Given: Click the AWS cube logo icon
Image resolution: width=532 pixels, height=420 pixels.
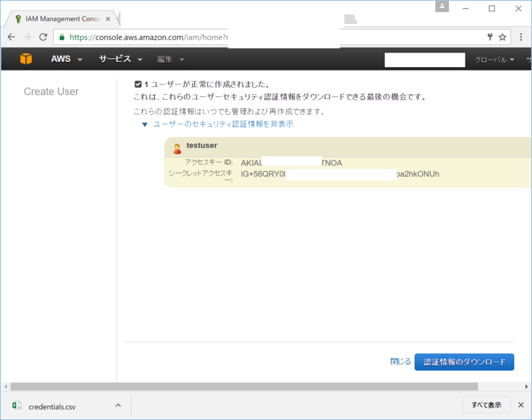Looking at the screenshot, I should pos(25,58).
